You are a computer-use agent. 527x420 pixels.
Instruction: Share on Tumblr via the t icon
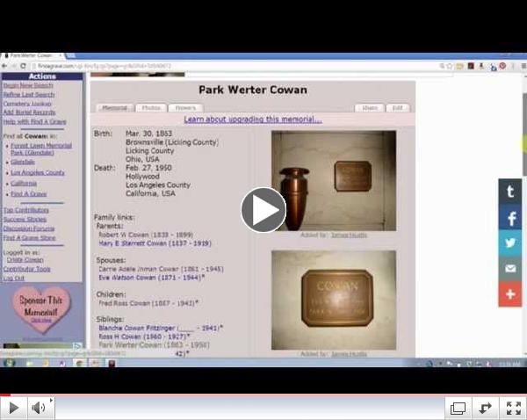509,192
